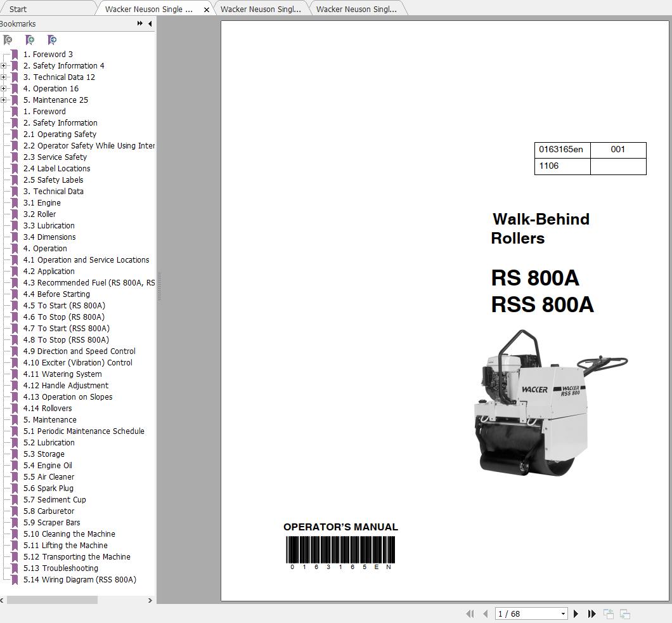Go to first page button
The image size is (672, 623).
click(x=470, y=613)
